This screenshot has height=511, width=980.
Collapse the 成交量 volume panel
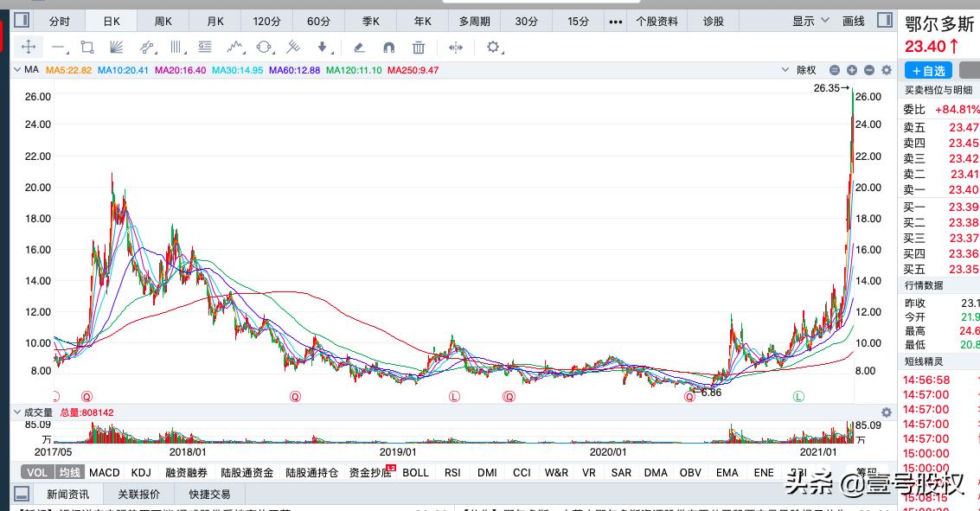(16, 412)
